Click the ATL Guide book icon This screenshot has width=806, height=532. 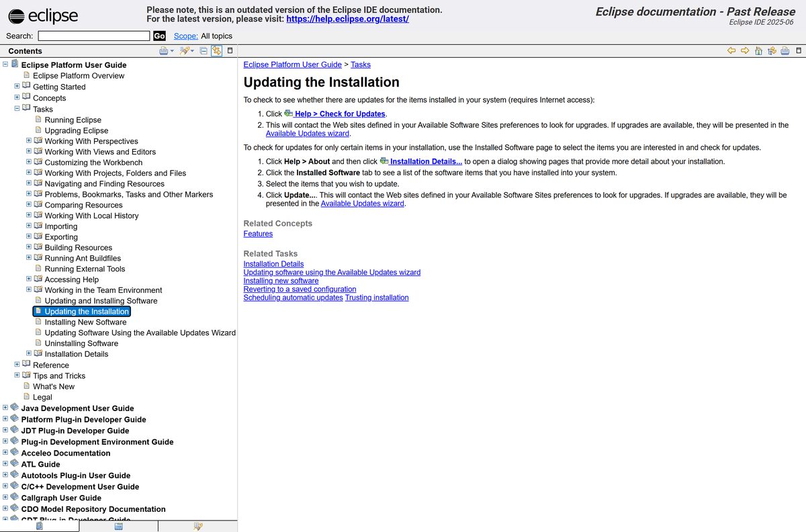(x=15, y=463)
